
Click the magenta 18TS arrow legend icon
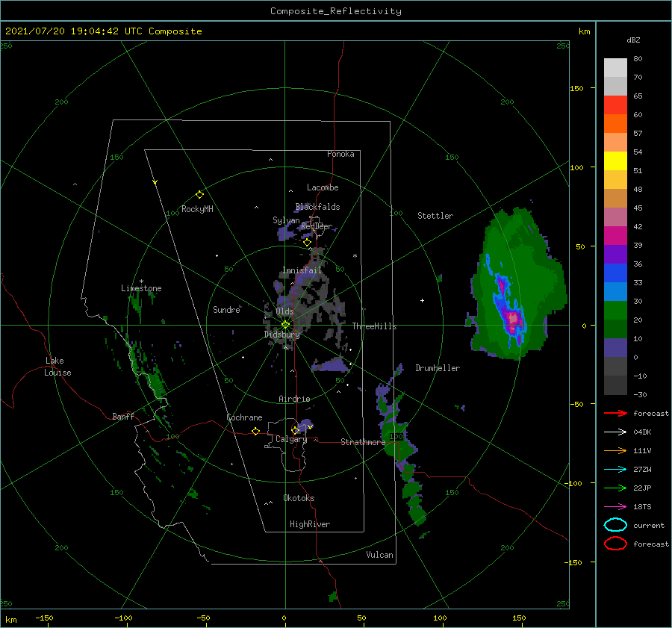[x=615, y=507]
